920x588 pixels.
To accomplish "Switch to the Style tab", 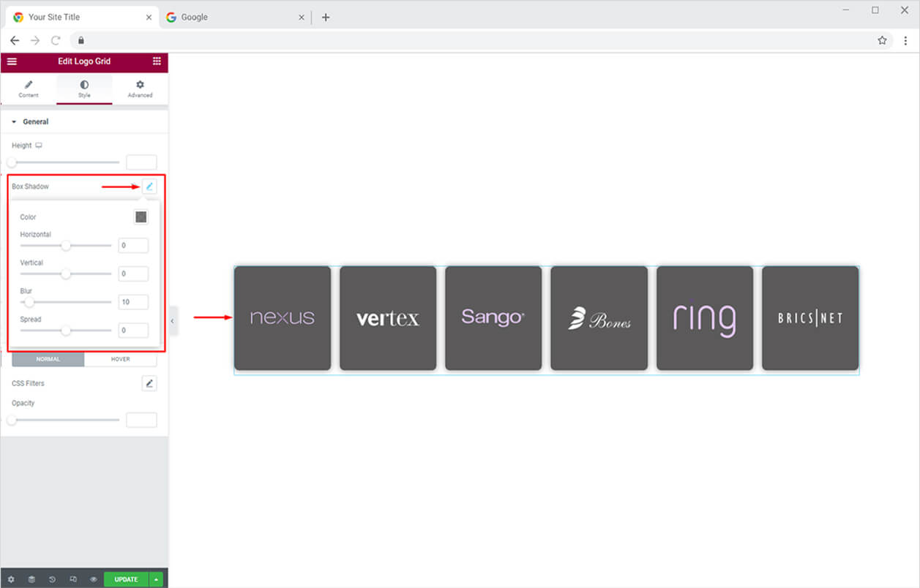I will pyautogui.click(x=84, y=89).
